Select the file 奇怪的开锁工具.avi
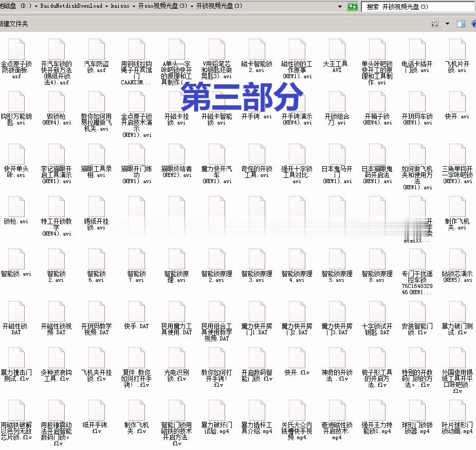Screen dimensions: 476x450 pos(257,160)
